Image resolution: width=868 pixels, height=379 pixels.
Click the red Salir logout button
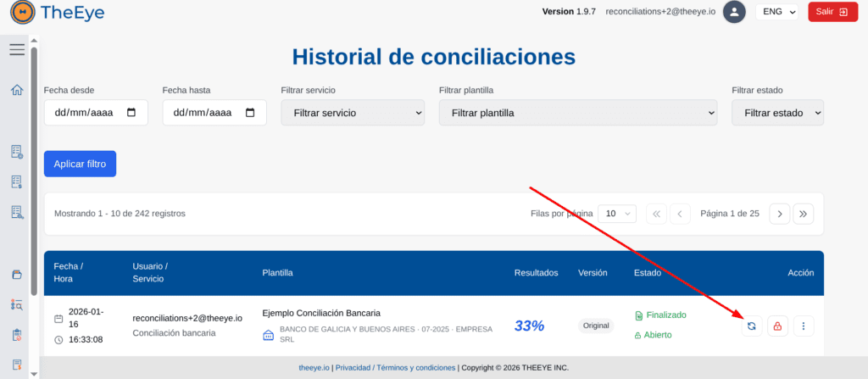click(x=832, y=12)
